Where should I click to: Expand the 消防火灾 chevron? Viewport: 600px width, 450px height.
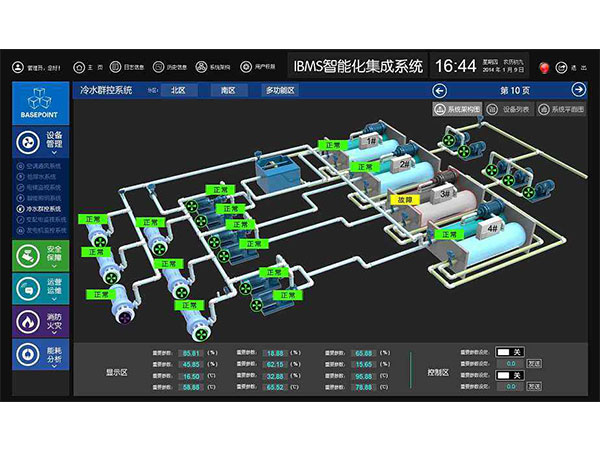(54, 333)
